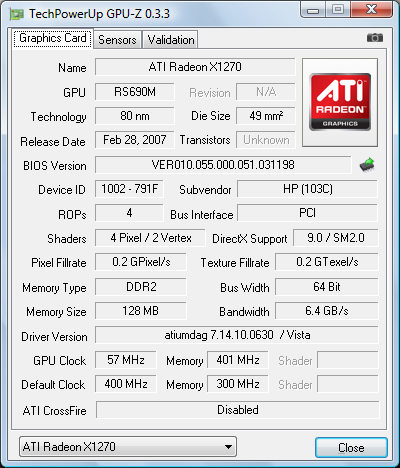Click the Bandwidth value 6.4 GB/s
This screenshot has width=400, height=468.
coord(327,311)
